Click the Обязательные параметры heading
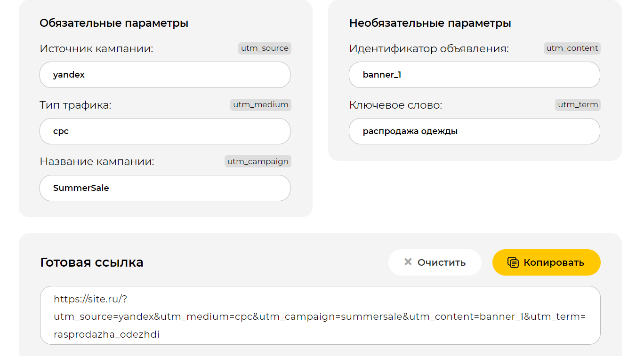This screenshot has height=356, width=644. tap(114, 23)
